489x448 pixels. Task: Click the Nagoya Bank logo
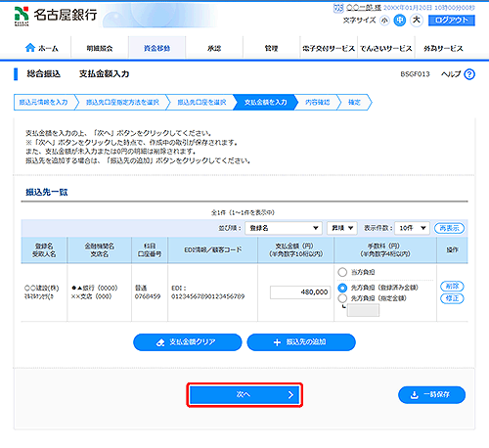click(x=56, y=16)
